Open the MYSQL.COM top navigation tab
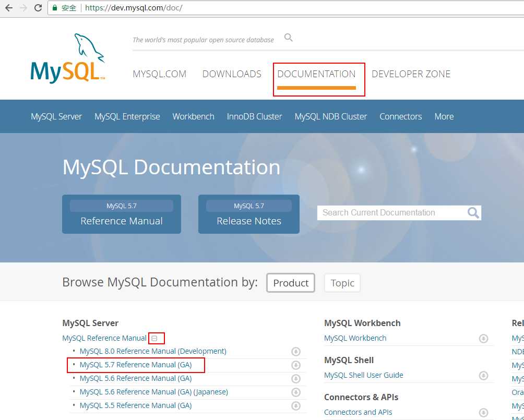This screenshot has width=524, height=420. (x=159, y=74)
